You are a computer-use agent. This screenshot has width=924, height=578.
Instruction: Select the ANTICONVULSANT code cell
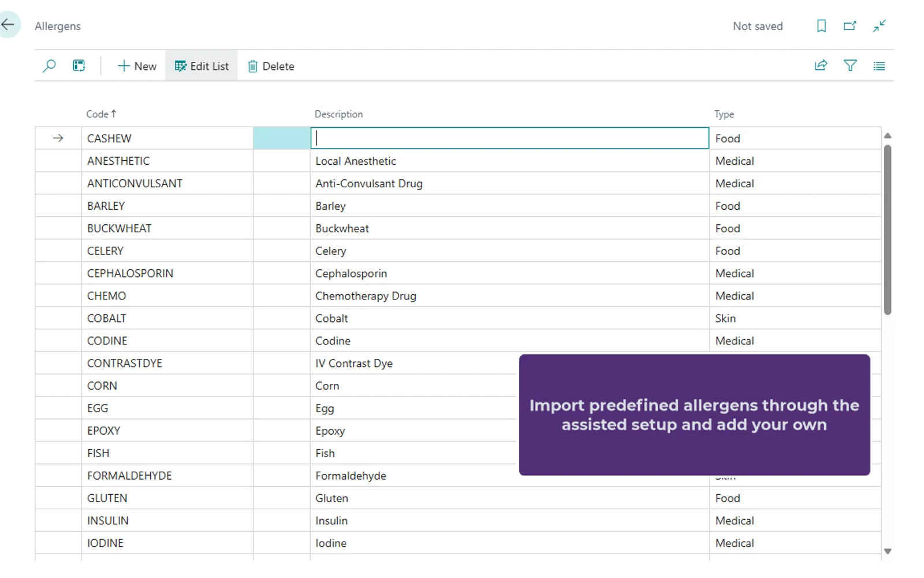(167, 183)
